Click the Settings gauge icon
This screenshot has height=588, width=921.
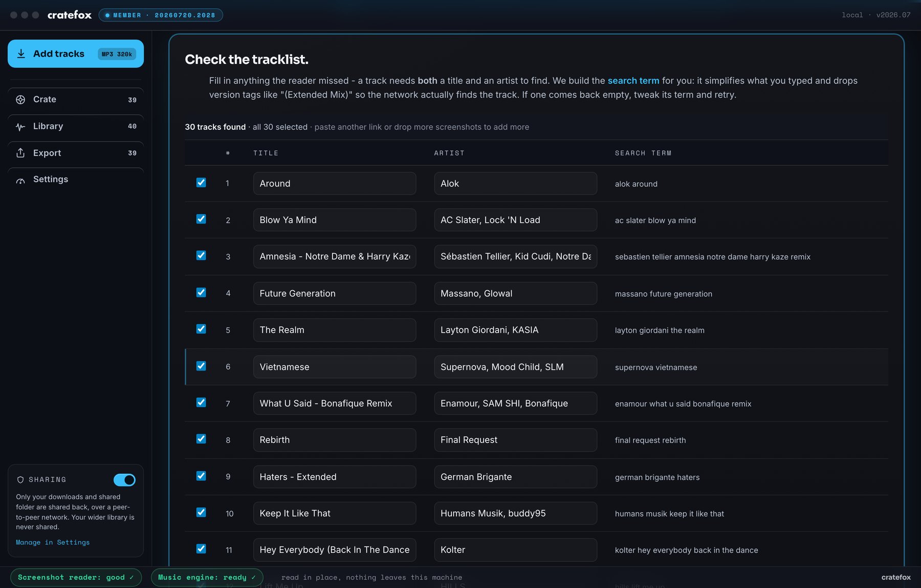(20, 179)
